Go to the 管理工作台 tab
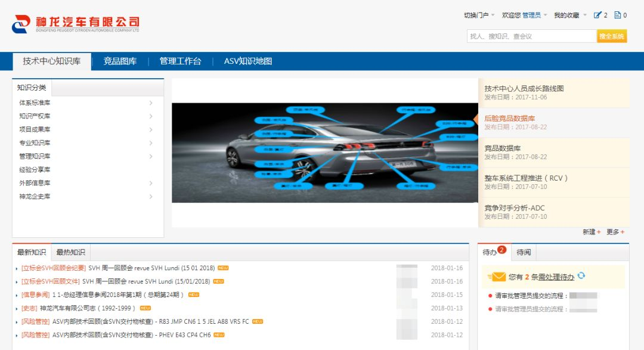This screenshot has width=644, height=350. click(180, 61)
